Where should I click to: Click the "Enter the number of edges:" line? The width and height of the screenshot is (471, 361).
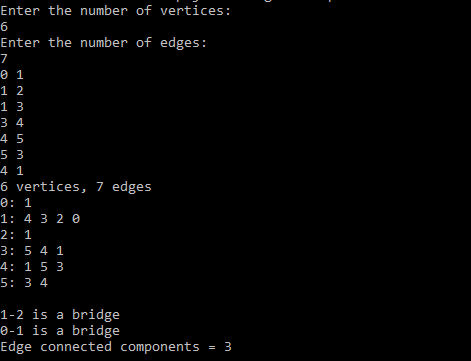click(x=103, y=43)
